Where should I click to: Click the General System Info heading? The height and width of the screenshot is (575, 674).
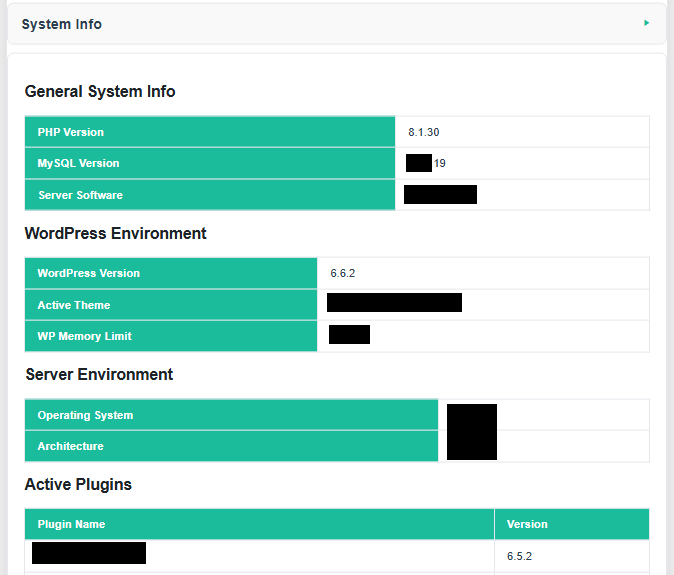click(x=100, y=92)
